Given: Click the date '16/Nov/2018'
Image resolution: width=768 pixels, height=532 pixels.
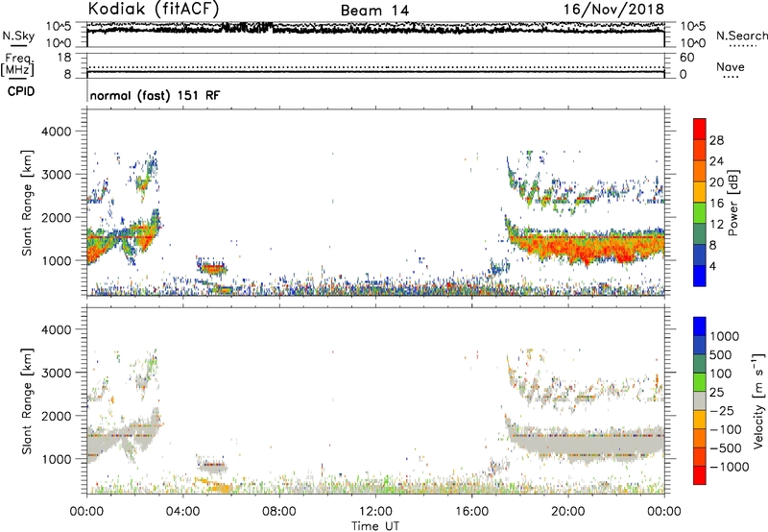Looking at the screenshot, I should [613, 10].
